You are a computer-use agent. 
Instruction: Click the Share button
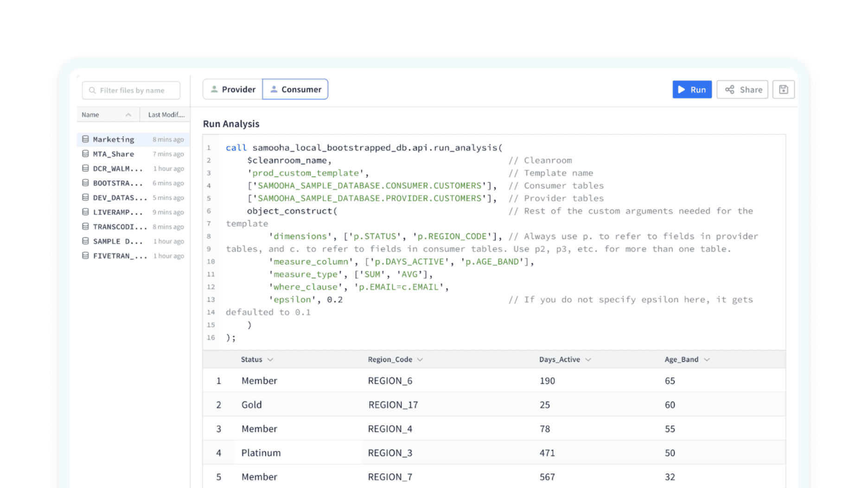tap(742, 89)
